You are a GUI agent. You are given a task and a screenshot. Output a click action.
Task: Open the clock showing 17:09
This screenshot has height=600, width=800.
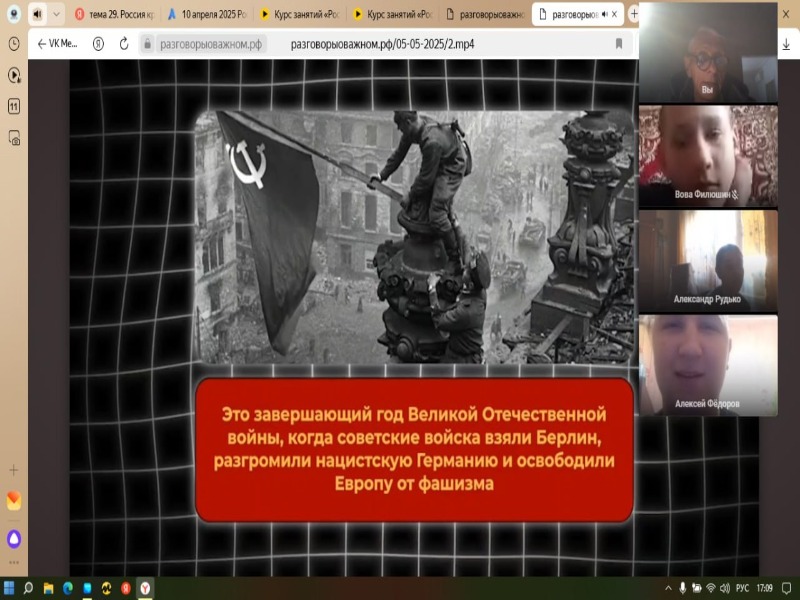pyautogui.click(x=764, y=588)
